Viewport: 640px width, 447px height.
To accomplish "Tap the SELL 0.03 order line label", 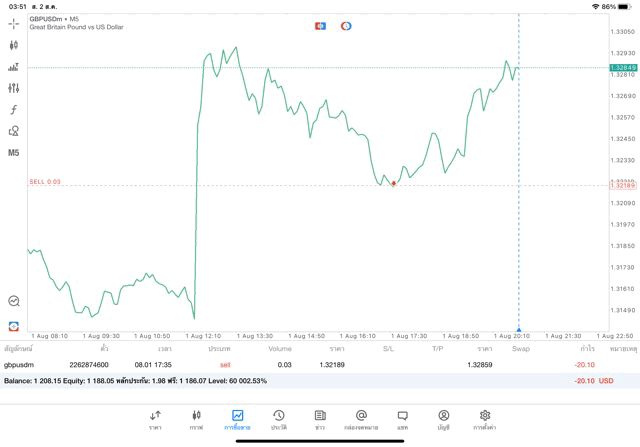I will click(45, 182).
